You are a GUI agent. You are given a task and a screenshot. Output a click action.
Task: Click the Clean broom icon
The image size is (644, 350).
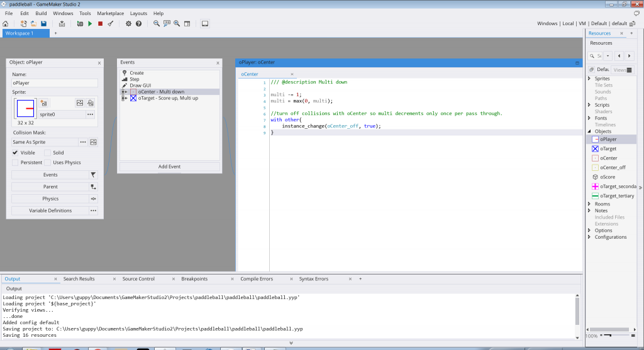click(x=111, y=24)
